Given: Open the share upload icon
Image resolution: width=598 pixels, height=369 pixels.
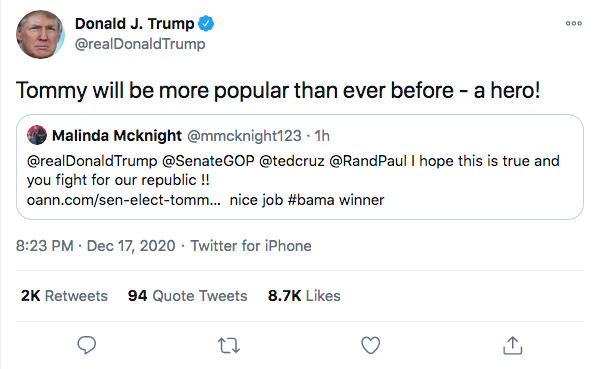Looking at the screenshot, I should click(x=513, y=345).
